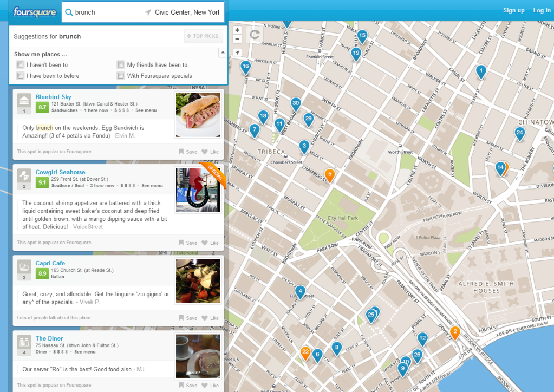
Task: Click the search magnifier icon
Action: tap(69, 12)
